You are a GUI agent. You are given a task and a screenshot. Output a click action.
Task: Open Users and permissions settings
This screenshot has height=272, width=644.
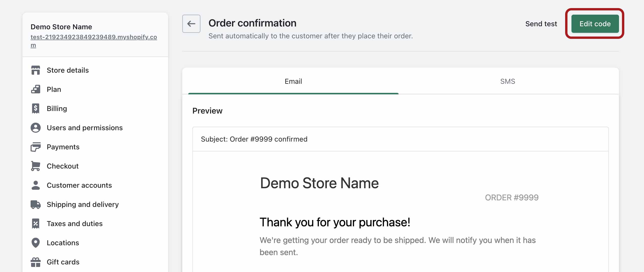(85, 128)
